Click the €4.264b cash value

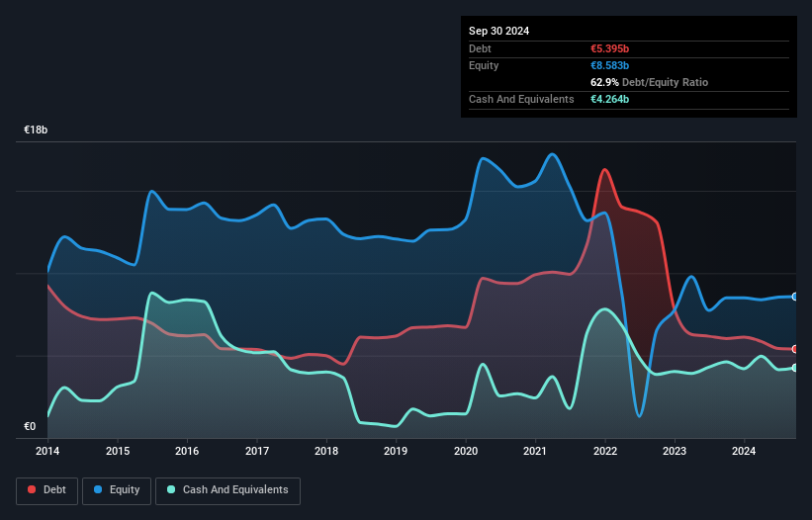pyautogui.click(x=609, y=99)
